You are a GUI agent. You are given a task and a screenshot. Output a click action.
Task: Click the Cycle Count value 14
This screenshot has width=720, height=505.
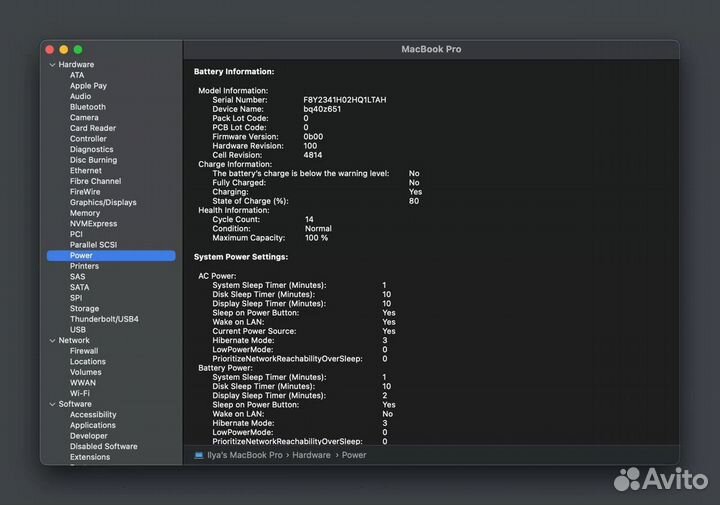309,219
